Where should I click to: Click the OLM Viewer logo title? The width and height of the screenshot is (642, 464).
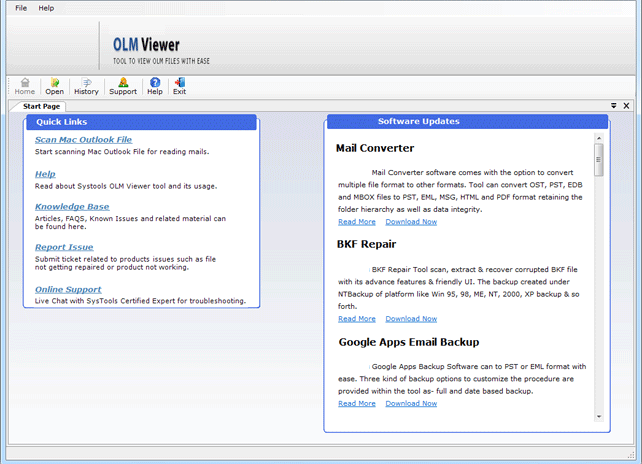146,45
